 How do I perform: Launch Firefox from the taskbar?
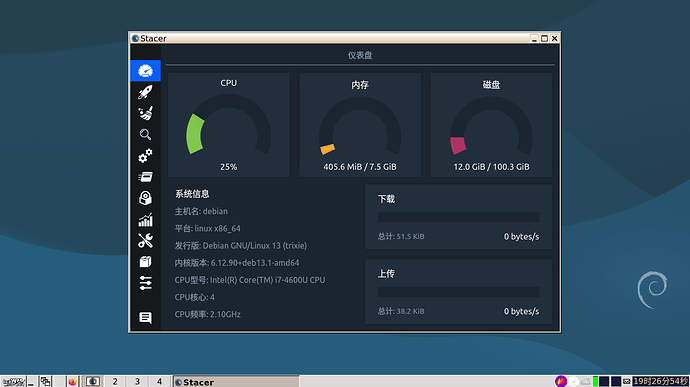pyautogui.click(x=73, y=381)
